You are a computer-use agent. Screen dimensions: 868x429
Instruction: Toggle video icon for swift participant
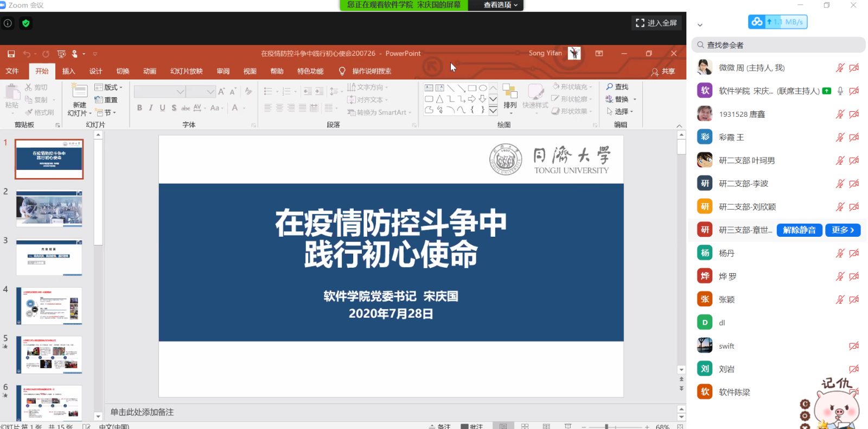[854, 346]
